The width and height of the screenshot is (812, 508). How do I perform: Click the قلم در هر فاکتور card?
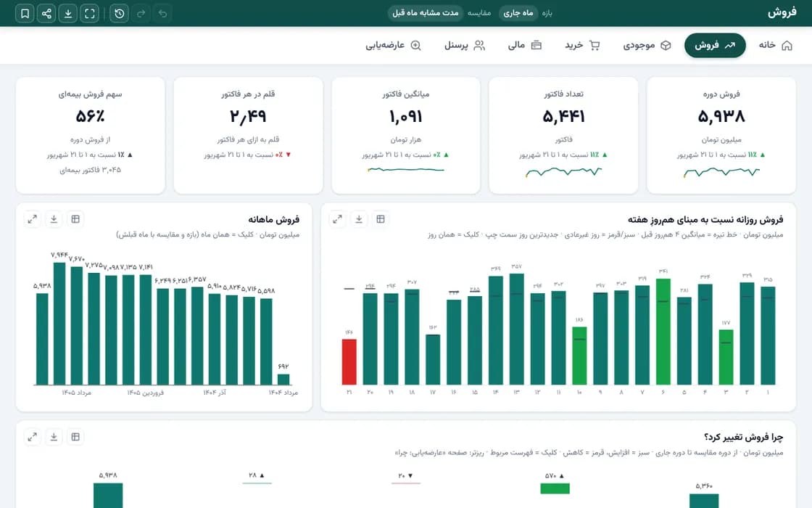(x=248, y=135)
